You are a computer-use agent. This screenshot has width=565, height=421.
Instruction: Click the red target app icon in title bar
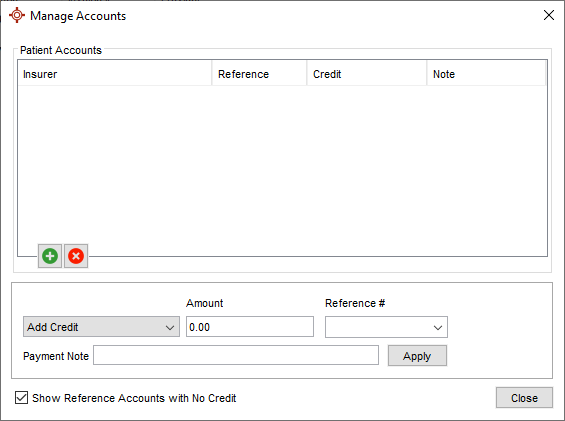(x=17, y=15)
